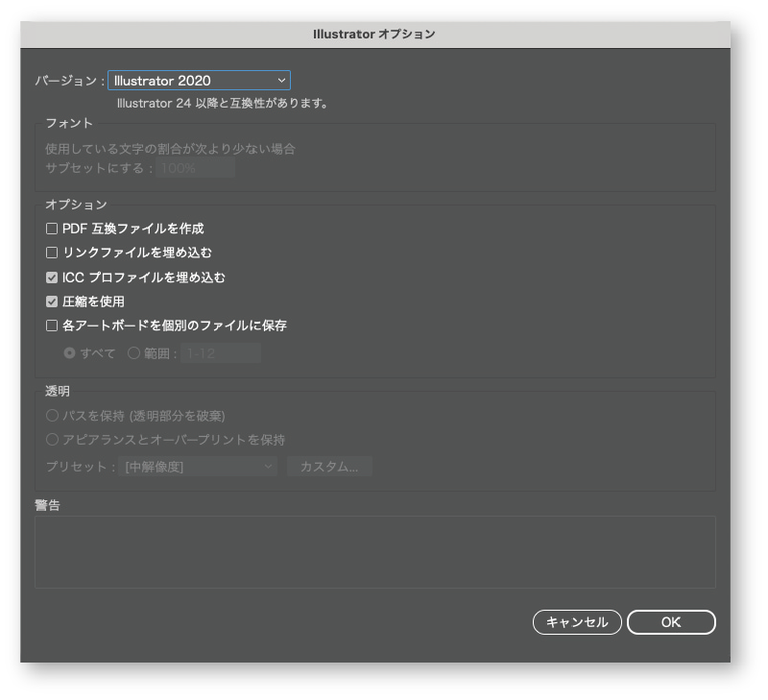Click the 範囲 1-12 input field
This screenshot has height=700, width=768.
click(x=221, y=353)
